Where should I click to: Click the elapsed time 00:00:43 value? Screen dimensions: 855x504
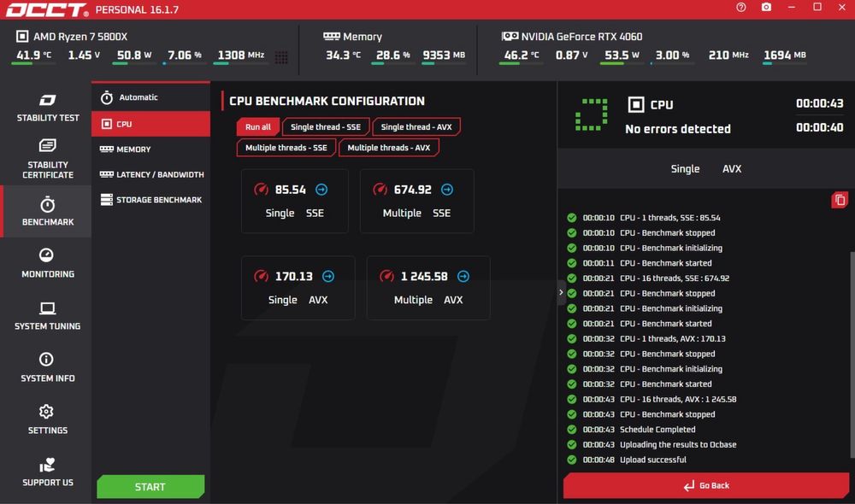click(x=820, y=103)
